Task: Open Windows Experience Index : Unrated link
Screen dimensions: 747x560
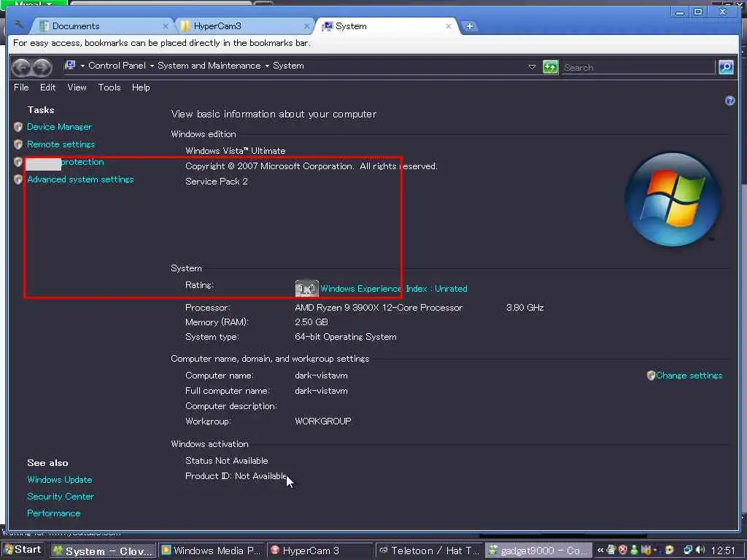Action: [x=393, y=289]
